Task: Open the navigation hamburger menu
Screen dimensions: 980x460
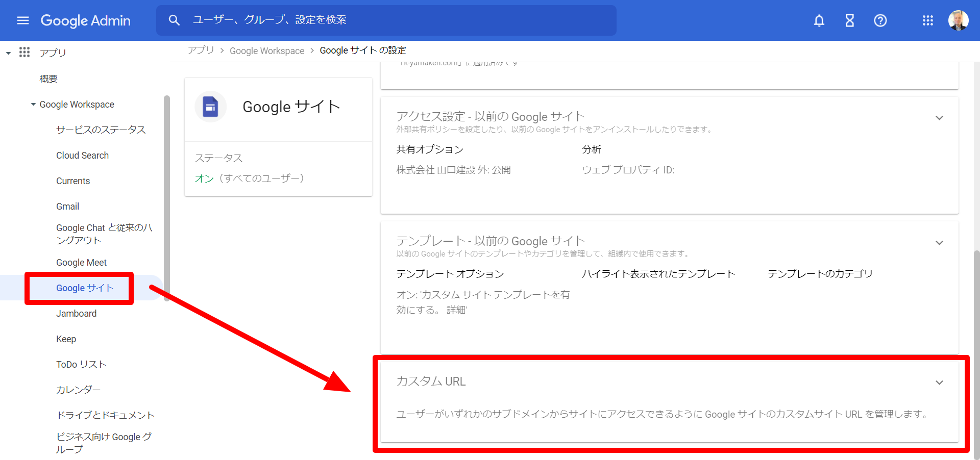Action: 22,20
